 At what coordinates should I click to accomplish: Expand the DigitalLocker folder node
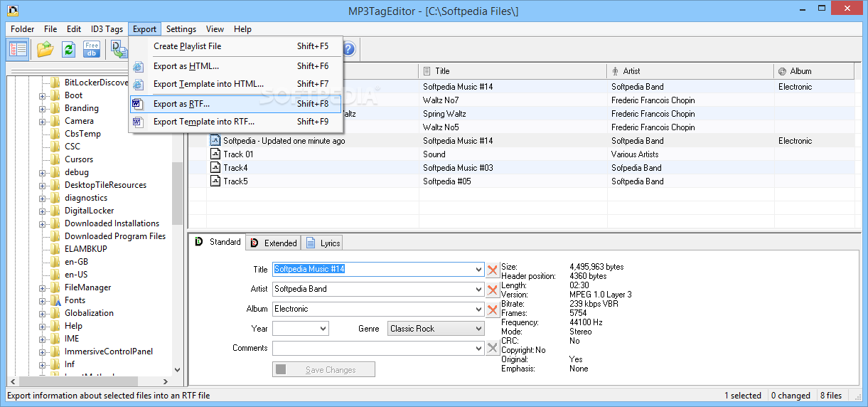[43, 211]
